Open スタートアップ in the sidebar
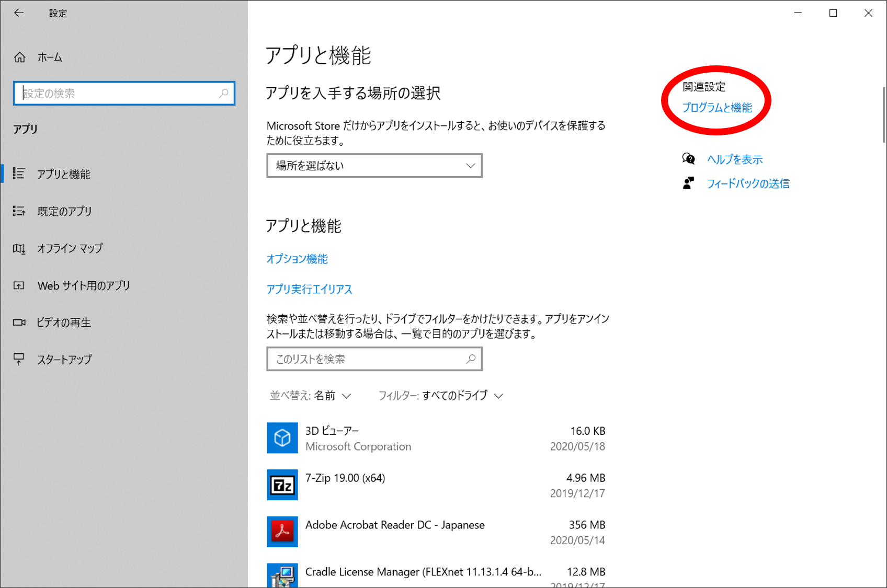Image resolution: width=887 pixels, height=588 pixels. click(x=124, y=360)
